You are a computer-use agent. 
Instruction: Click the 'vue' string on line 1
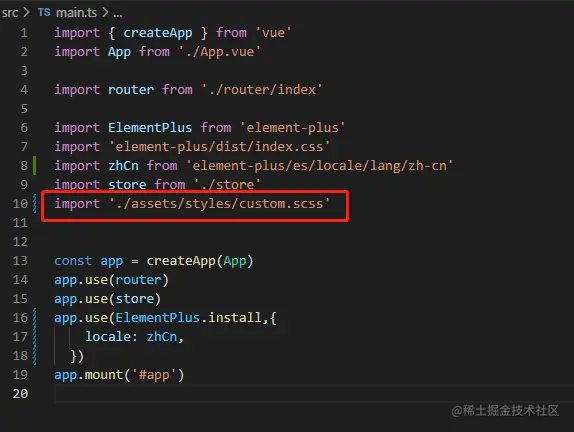point(273,33)
